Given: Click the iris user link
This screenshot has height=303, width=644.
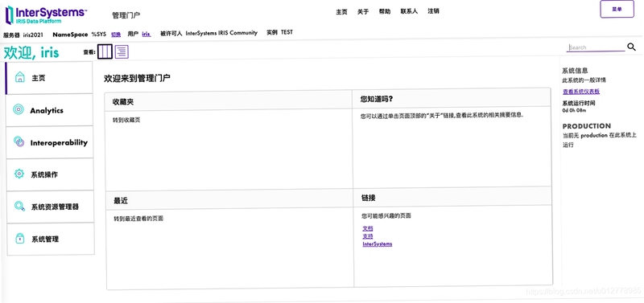Looking at the screenshot, I should point(147,34).
